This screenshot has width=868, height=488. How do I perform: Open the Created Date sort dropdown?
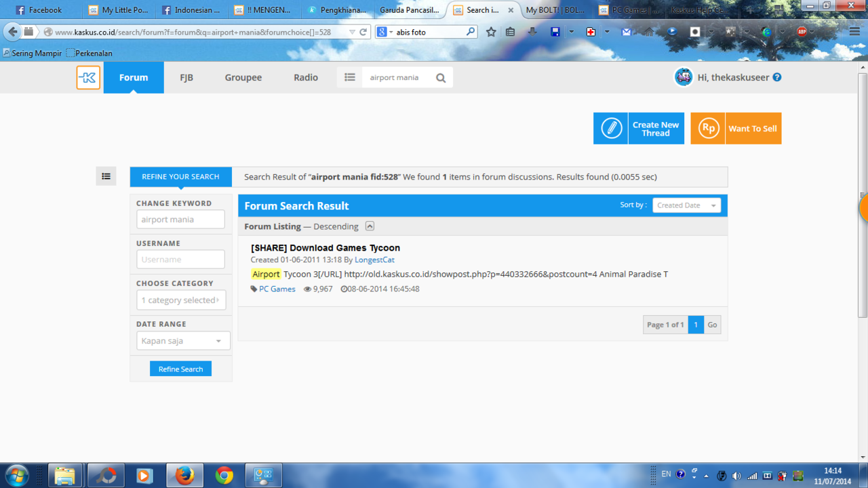coord(686,205)
